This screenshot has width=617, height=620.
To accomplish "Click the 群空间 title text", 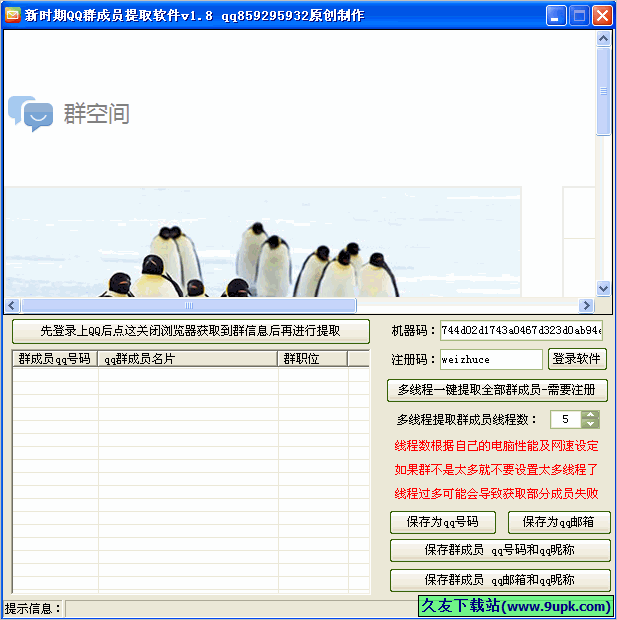I will click(97, 114).
